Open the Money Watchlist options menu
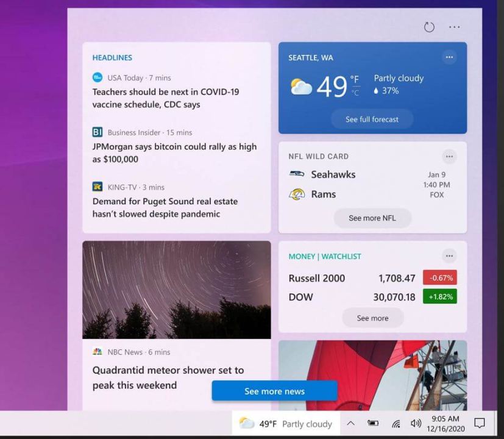 449,255
